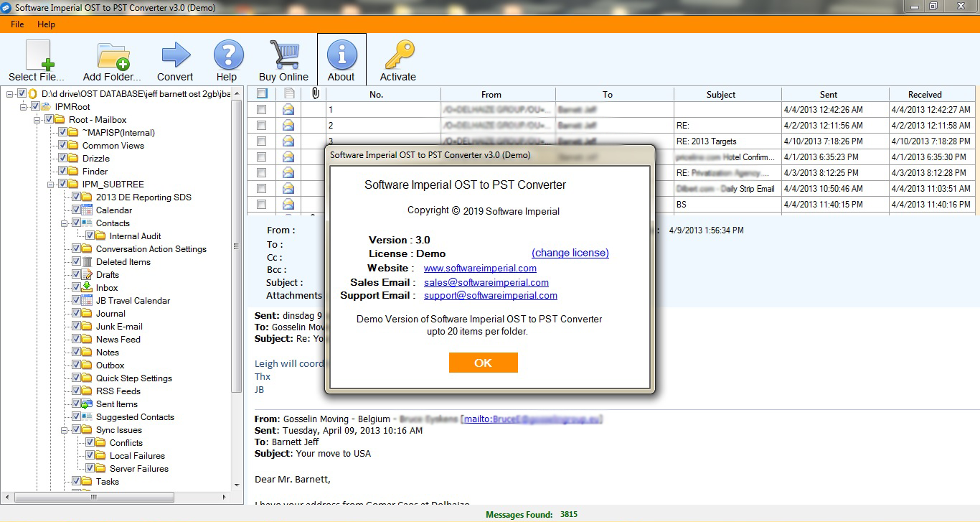Open the Help question mark icon
The height and width of the screenshot is (522, 980).
pos(228,55)
